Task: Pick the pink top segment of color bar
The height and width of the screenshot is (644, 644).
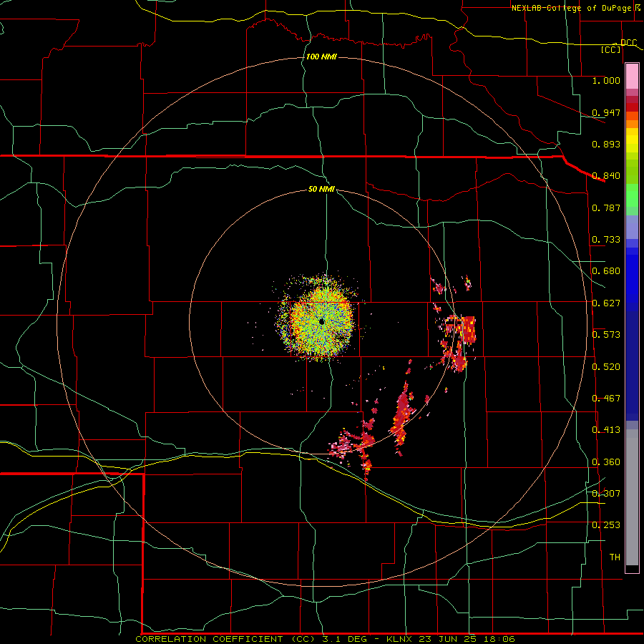Action: [632, 77]
